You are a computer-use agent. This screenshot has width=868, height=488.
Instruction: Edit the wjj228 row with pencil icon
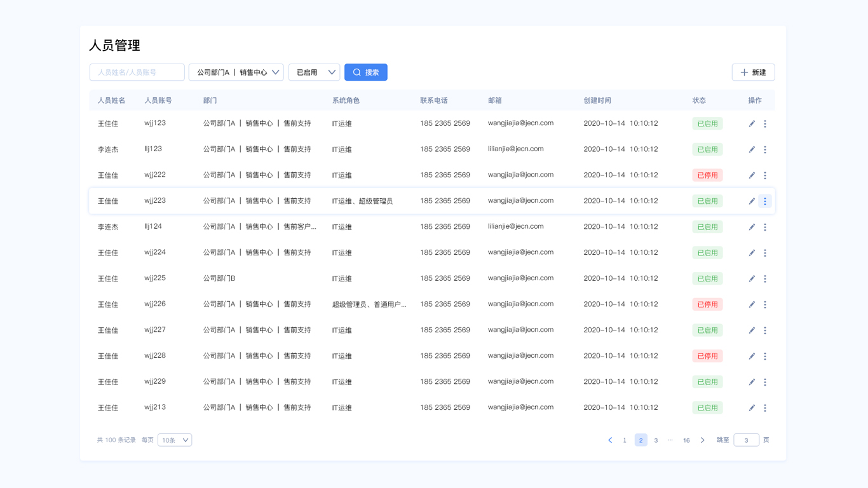[752, 356]
